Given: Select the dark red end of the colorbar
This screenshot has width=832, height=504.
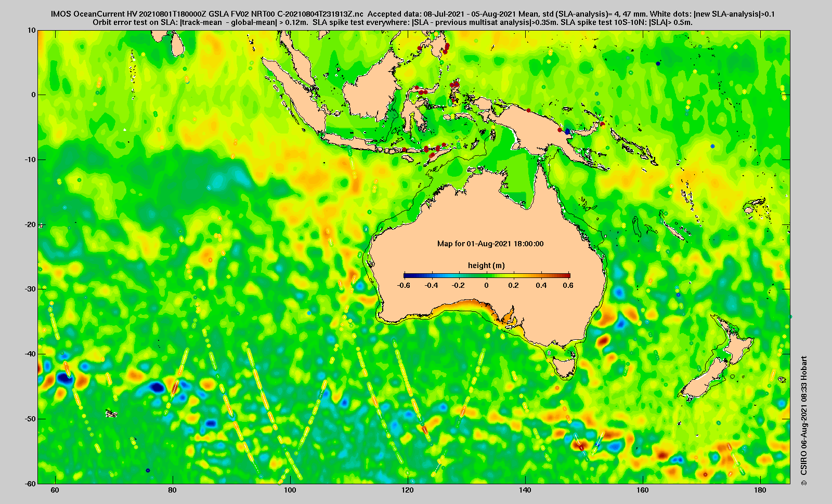Looking at the screenshot, I should pos(568,276).
